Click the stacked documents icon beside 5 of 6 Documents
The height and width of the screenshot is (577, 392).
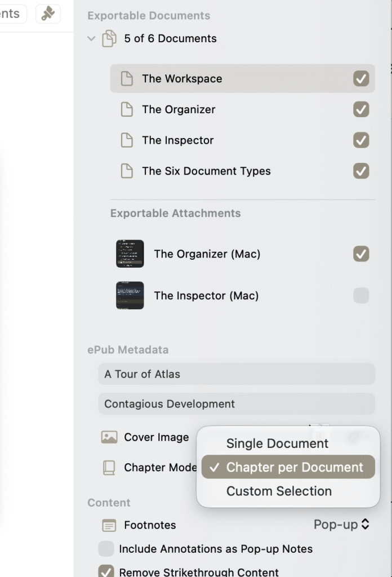109,39
